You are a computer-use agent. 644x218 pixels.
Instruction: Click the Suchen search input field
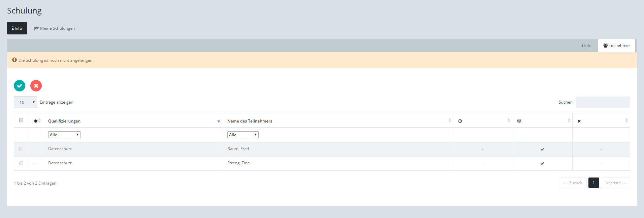[603, 102]
